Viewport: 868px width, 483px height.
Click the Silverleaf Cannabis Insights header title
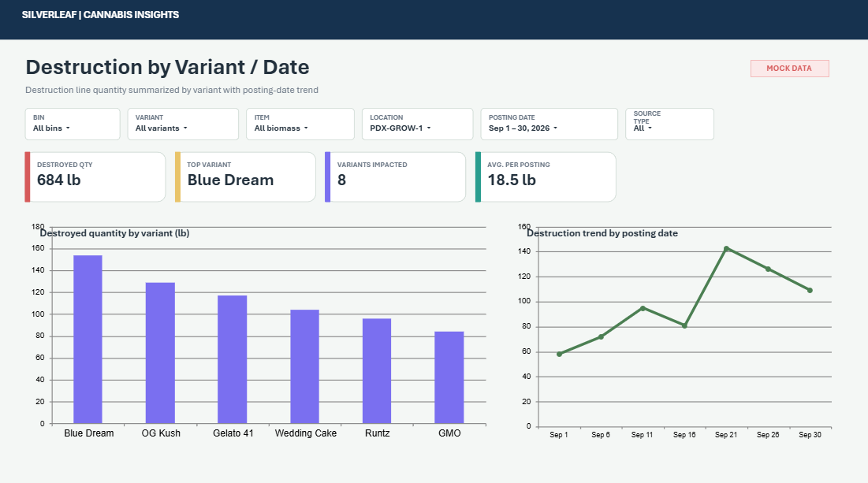click(100, 15)
